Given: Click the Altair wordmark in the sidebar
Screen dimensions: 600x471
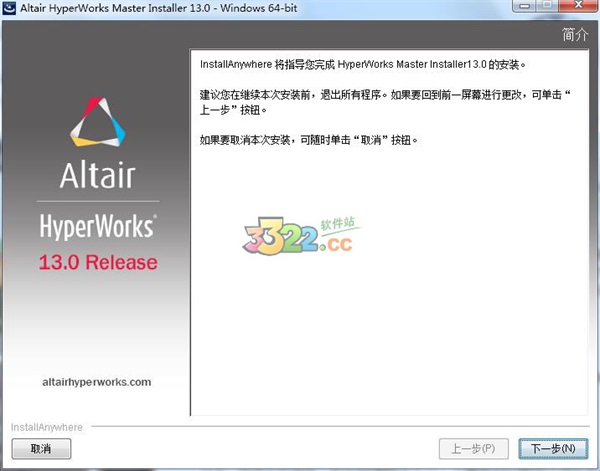Looking at the screenshot, I should [98, 176].
